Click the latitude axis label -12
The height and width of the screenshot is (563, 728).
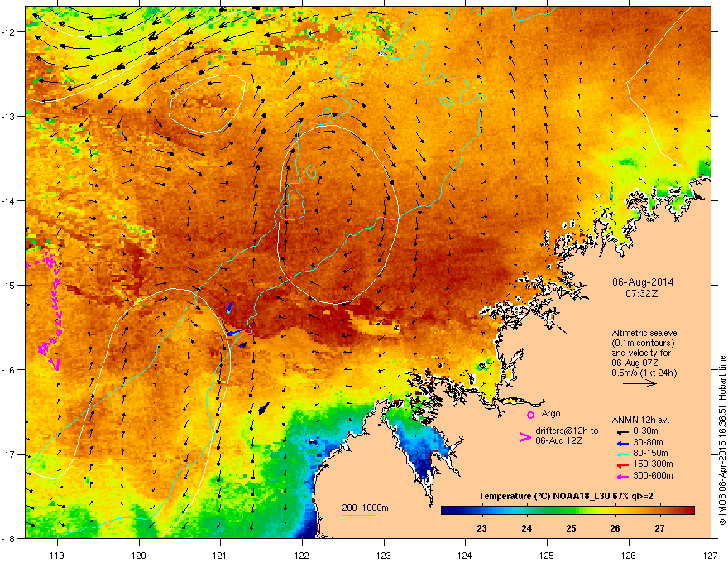coord(10,32)
